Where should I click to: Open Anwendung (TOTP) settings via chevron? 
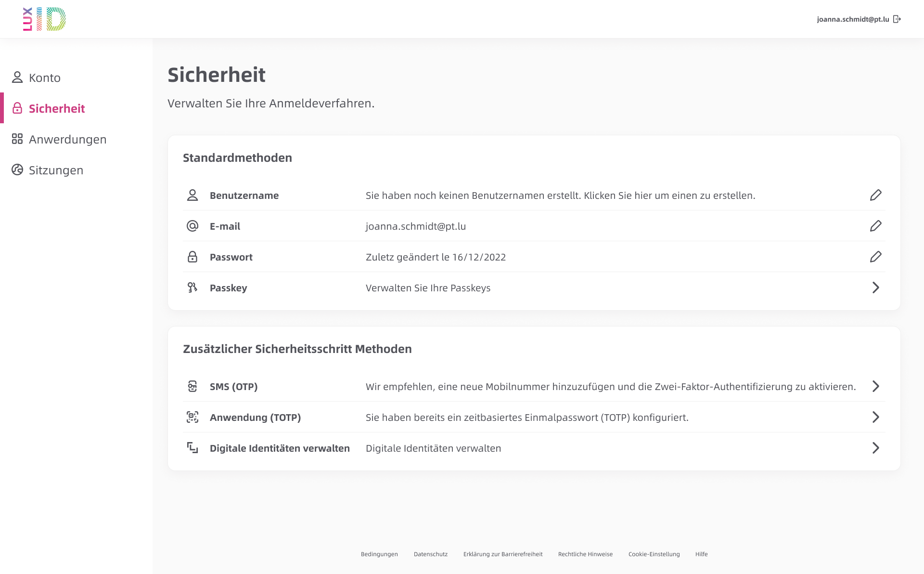876,417
